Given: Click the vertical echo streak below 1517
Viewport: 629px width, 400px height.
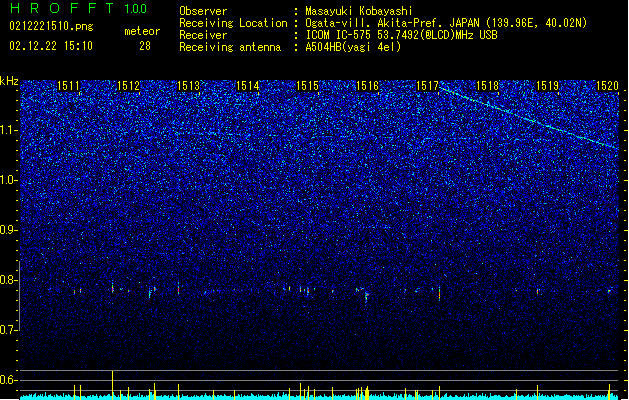Looking at the screenshot, I should 439,293.
